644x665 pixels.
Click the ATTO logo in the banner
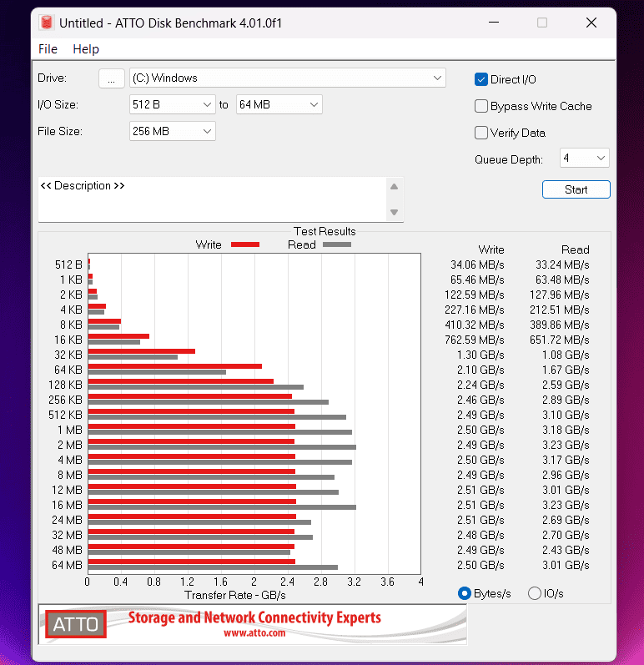click(76, 624)
